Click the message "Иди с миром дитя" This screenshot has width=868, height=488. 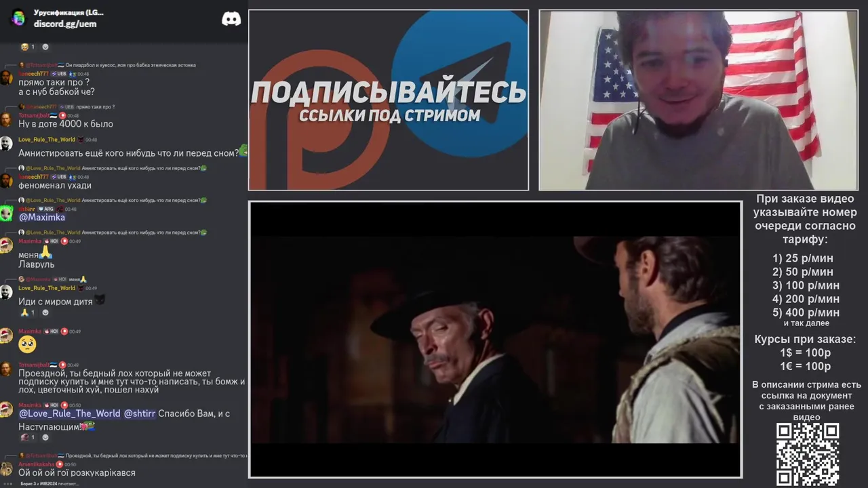(x=56, y=301)
